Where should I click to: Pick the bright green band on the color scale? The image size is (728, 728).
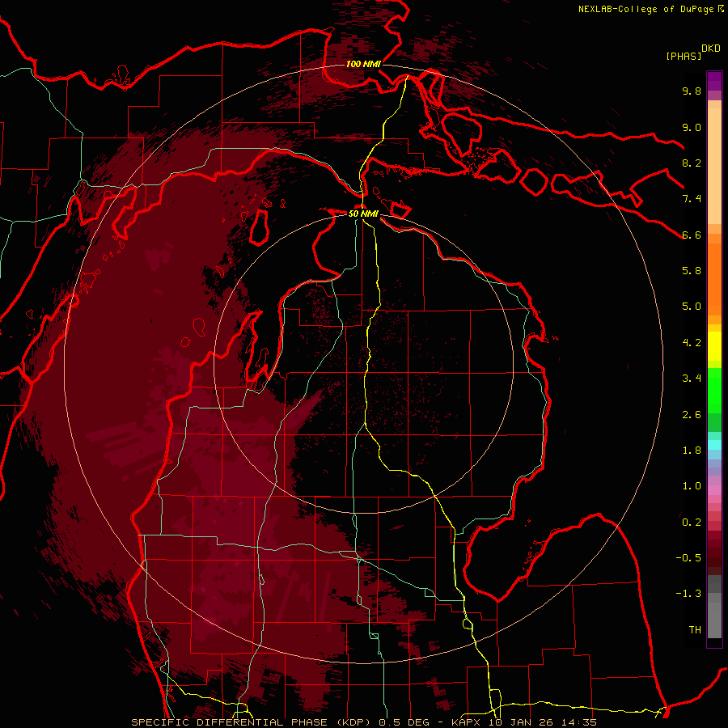point(714,390)
